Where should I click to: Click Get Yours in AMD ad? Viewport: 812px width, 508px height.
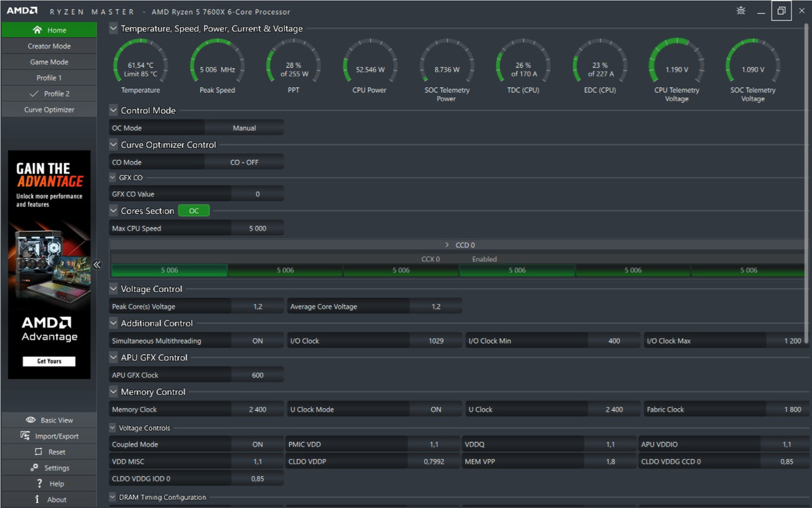[x=49, y=361]
